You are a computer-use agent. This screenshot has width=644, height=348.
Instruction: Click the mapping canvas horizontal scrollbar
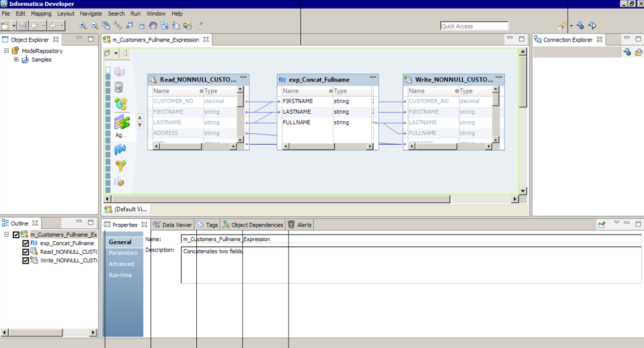(x=281, y=199)
